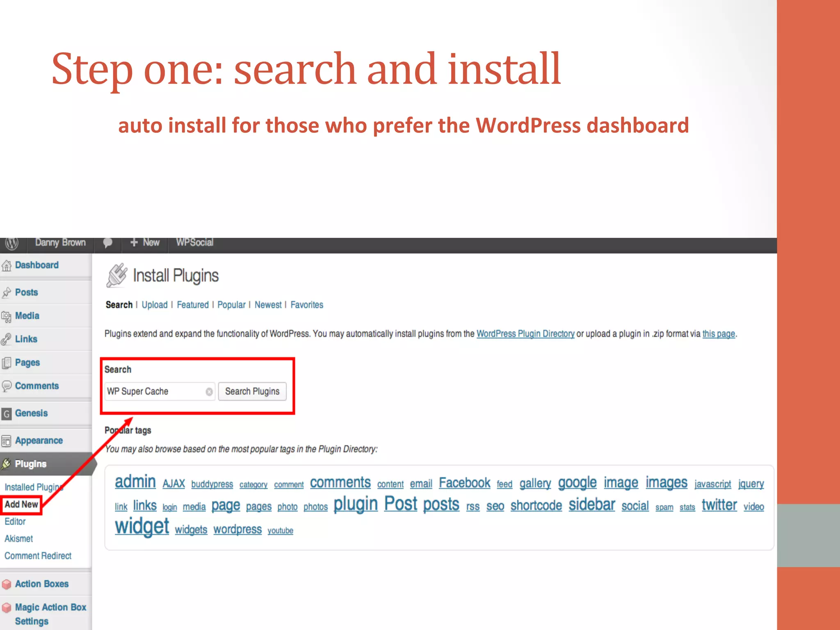840x630 pixels.
Task: Click the Links chain icon
Action: (7, 339)
